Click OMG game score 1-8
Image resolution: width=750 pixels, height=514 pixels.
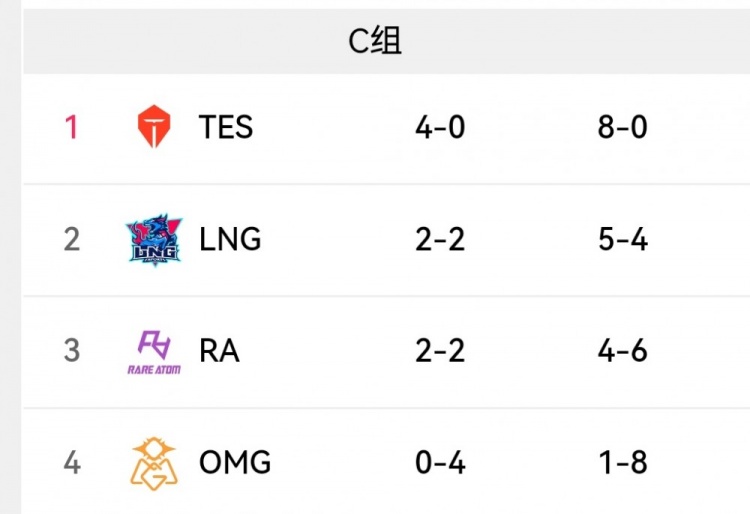tap(623, 463)
